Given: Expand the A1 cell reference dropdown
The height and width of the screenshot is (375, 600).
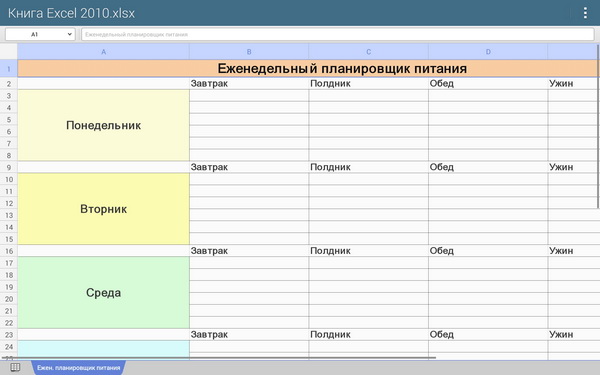Looking at the screenshot, I should pyautogui.click(x=40, y=34).
